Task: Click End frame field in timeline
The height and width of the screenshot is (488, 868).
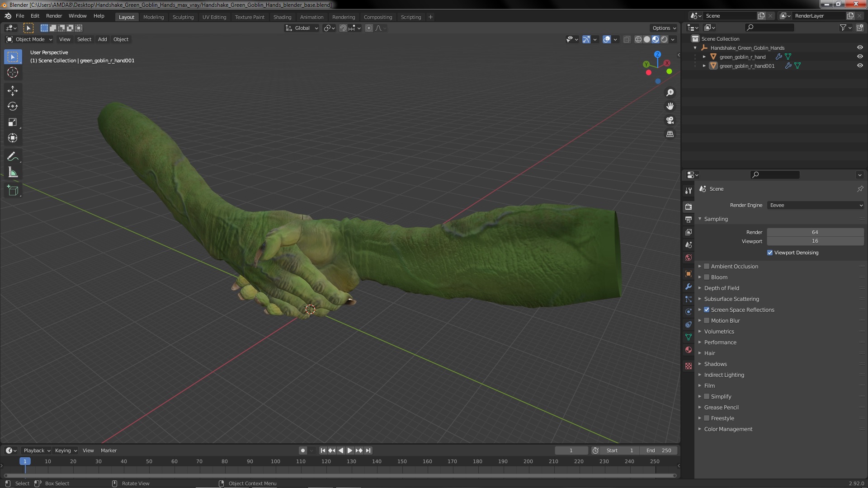Action: click(x=659, y=450)
